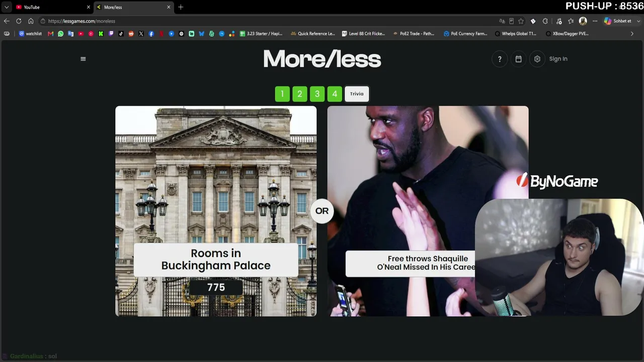Open the reading view icon in address bar
This screenshot has width=644, height=362.
coord(512,21)
